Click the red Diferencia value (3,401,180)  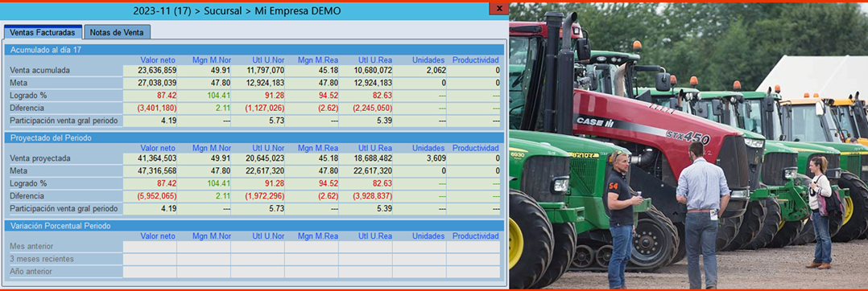150,108
